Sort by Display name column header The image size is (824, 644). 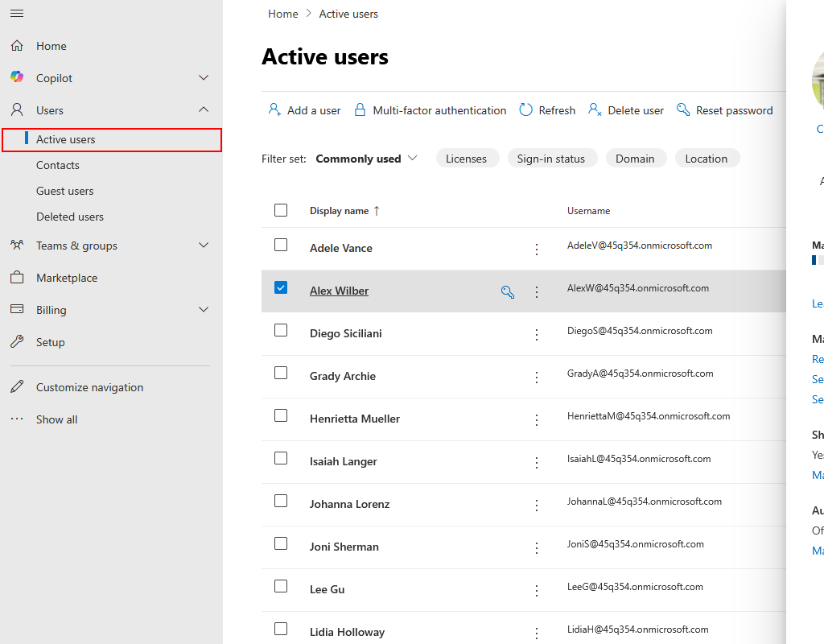pyautogui.click(x=340, y=211)
